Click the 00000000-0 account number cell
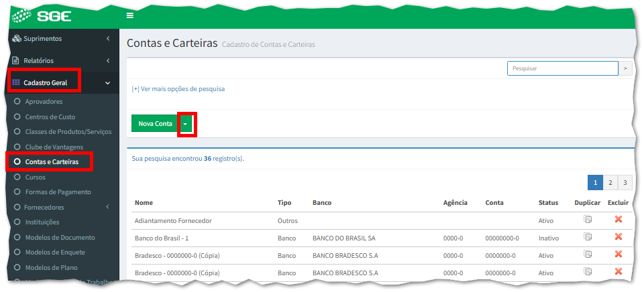This screenshot has height=292, width=644. point(502,238)
